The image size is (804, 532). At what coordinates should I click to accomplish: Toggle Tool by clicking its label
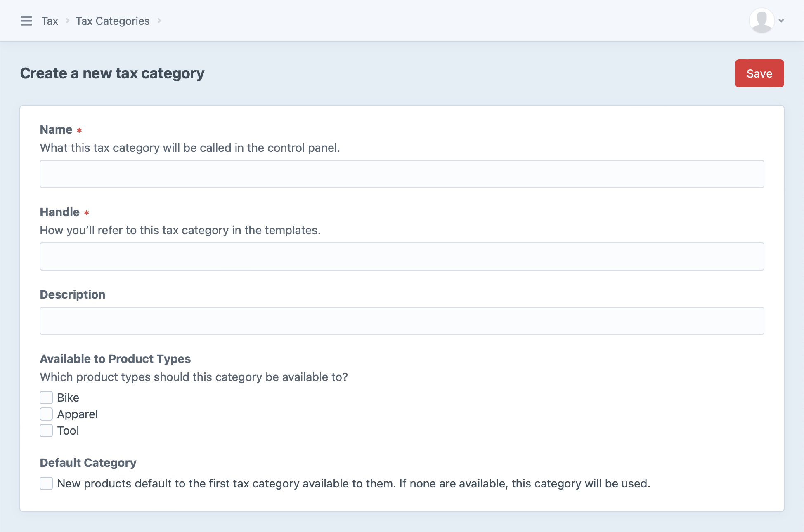[x=68, y=430]
